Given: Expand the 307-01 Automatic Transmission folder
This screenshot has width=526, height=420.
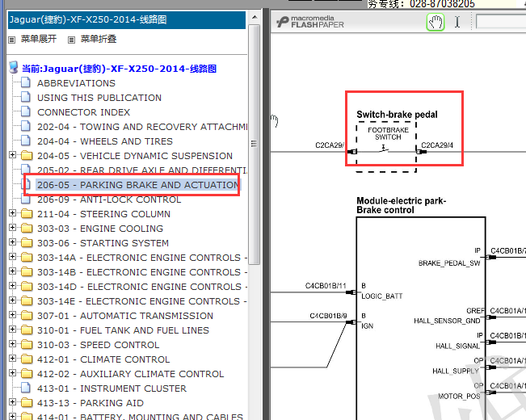Looking at the screenshot, I should (12, 315).
